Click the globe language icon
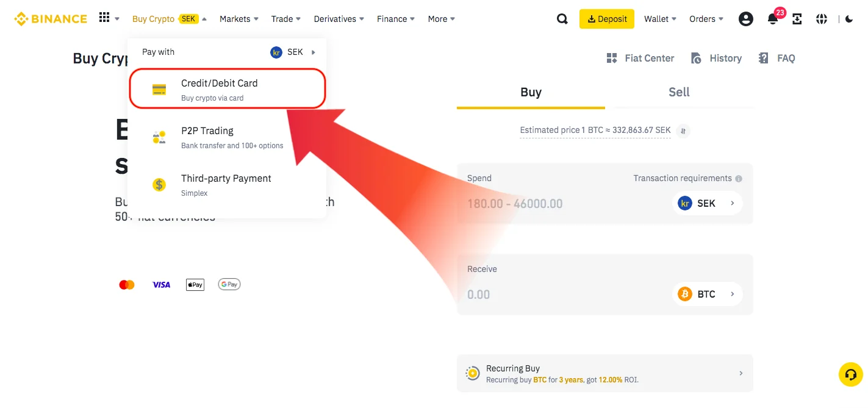This screenshot has height=408, width=868. [x=822, y=19]
